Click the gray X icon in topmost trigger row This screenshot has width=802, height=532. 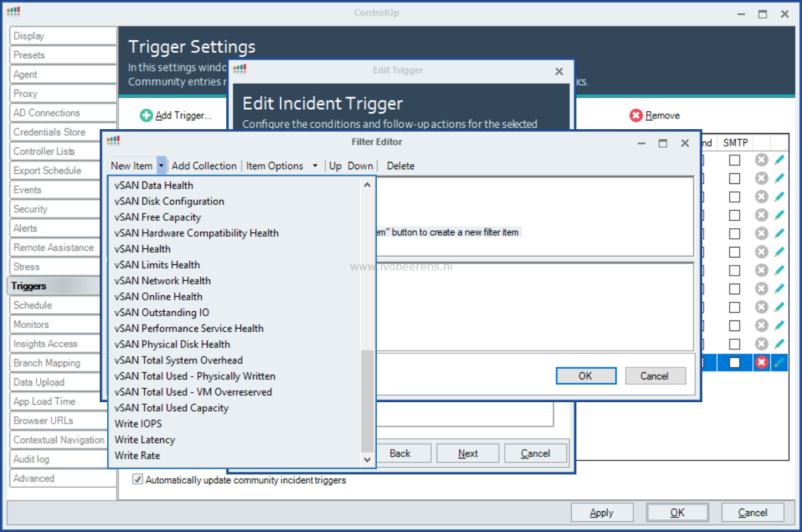click(762, 160)
